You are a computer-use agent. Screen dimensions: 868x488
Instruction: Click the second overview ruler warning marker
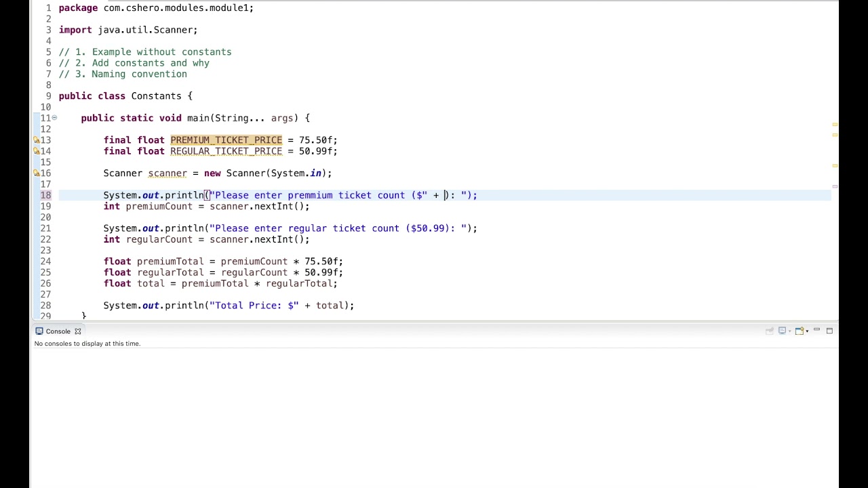coord(835,135)
